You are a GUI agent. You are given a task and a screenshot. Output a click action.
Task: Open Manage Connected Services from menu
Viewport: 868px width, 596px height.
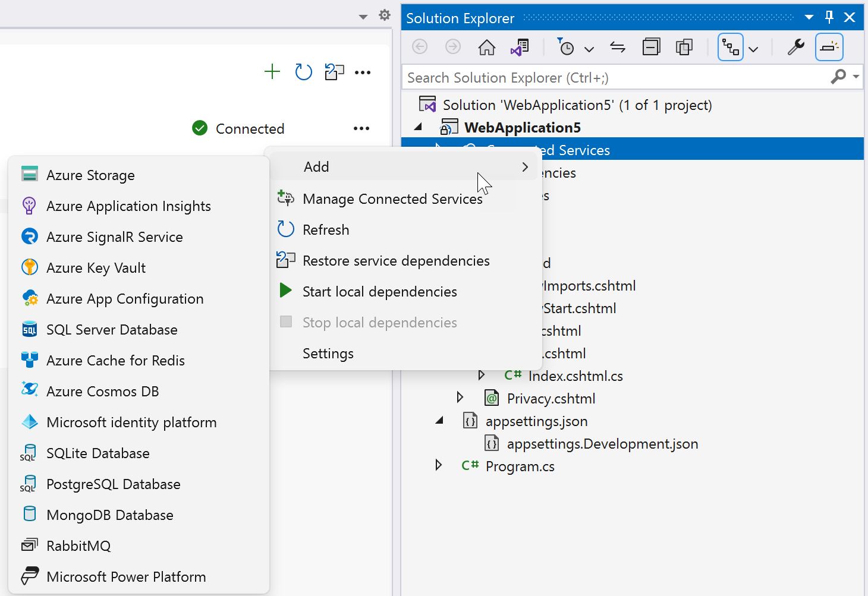tap(392, 198)
